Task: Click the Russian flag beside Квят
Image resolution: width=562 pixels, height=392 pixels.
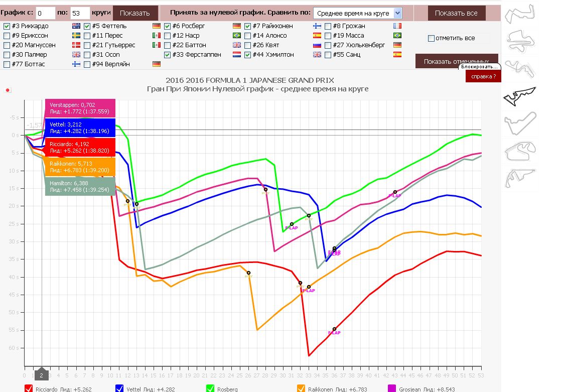Action: pyautogui.click(x=317, y=45)
